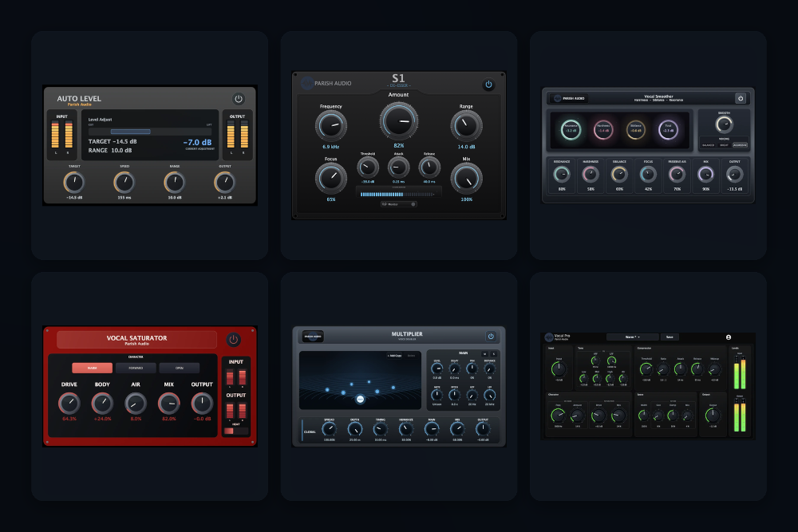Image resolution: width=798 pixels, height=532 pixels.
Task: Open the S1 monitor dropdown below the meter
Action: tap(398, 204)
